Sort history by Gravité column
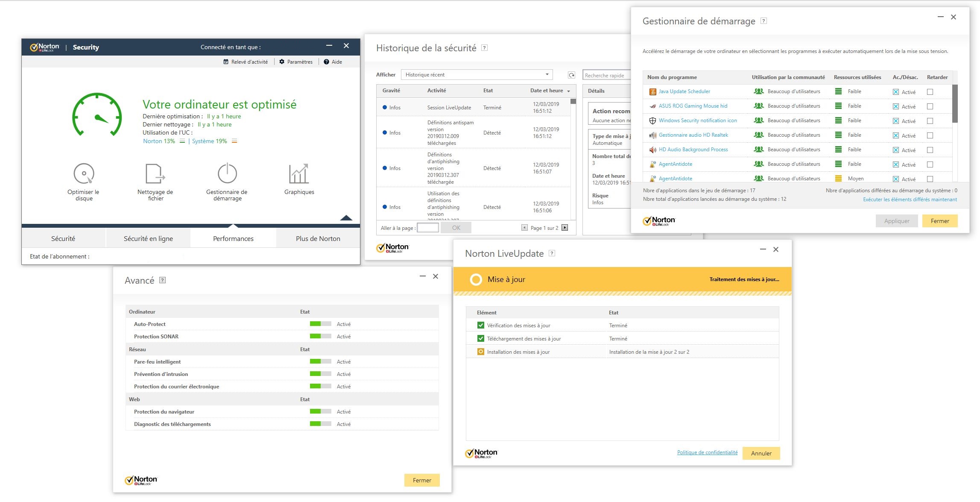980x502 pixels. click(391, 91)
